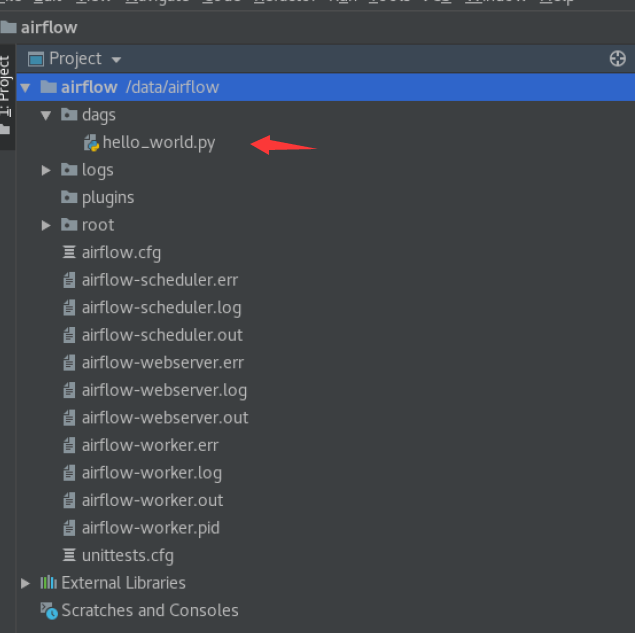Screen dimensions: 635x633
Task: Expand the logs folder
Action: (x=46, y=171)
